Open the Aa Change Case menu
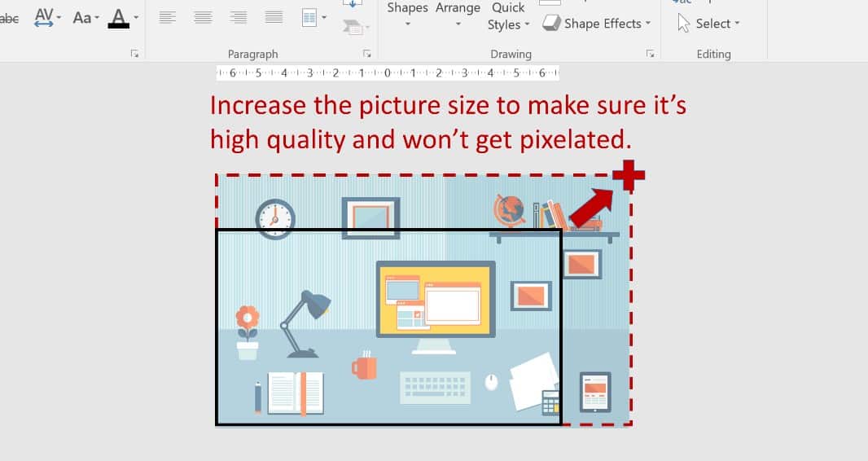Screen dimensions: 868x461 pyautogui.click(x=85, y=18)
